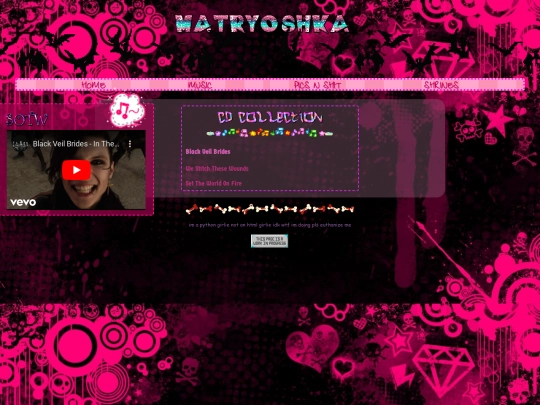Click the 'work in progress' badge

point(269,241)
